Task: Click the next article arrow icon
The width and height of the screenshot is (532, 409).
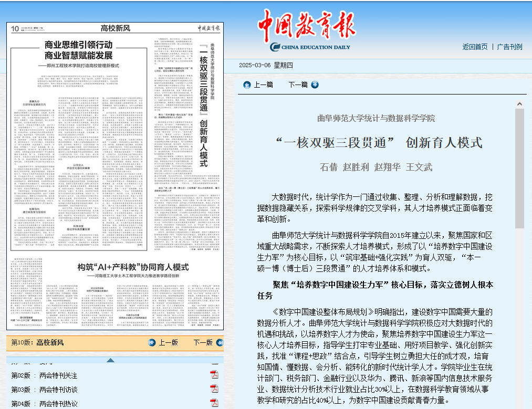Action: (315, 85)
